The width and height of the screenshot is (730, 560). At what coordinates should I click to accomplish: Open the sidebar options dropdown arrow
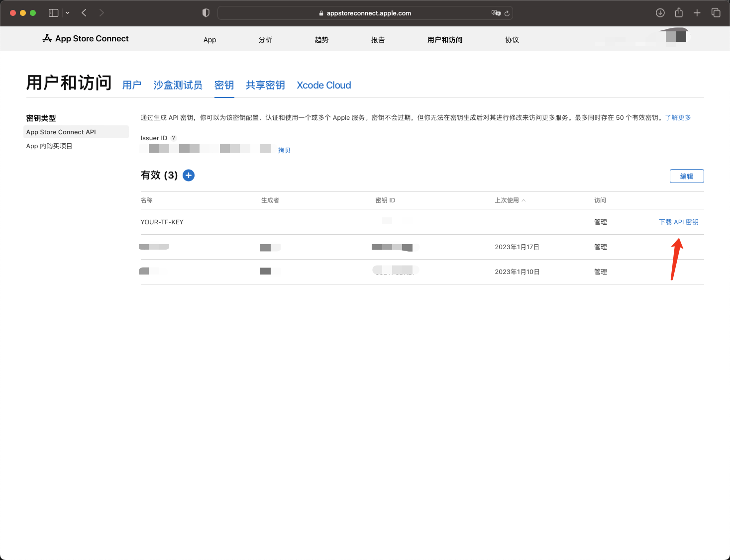[x=68, y=13]
